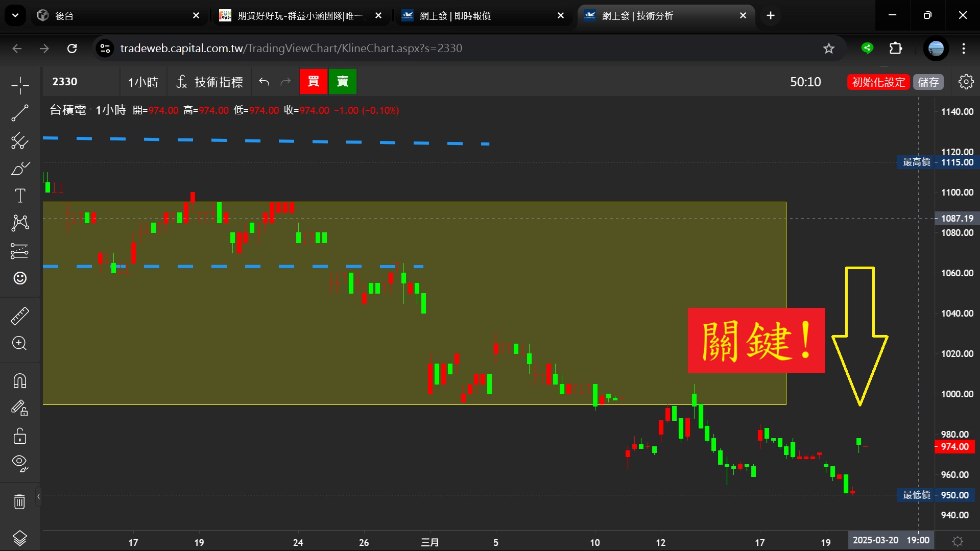Viewport: 980px width, 551px height.
Task: Open the emoji icons tool
Action: (x=20, y=278)
